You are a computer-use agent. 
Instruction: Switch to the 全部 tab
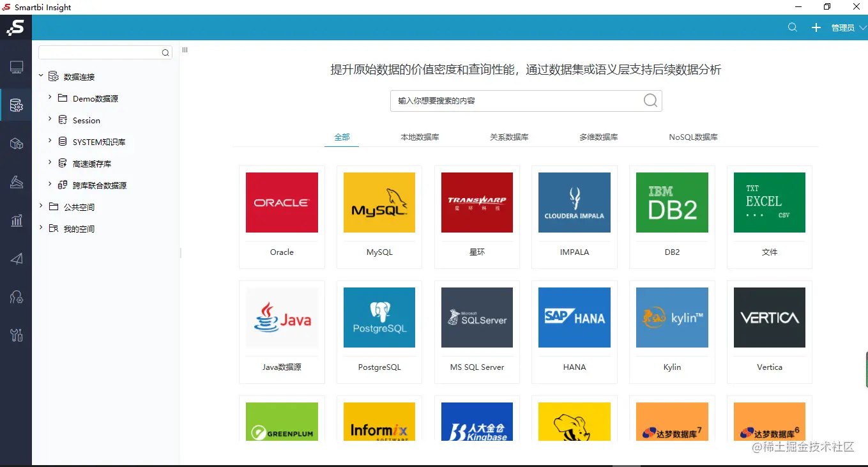[x=342, y=137]
